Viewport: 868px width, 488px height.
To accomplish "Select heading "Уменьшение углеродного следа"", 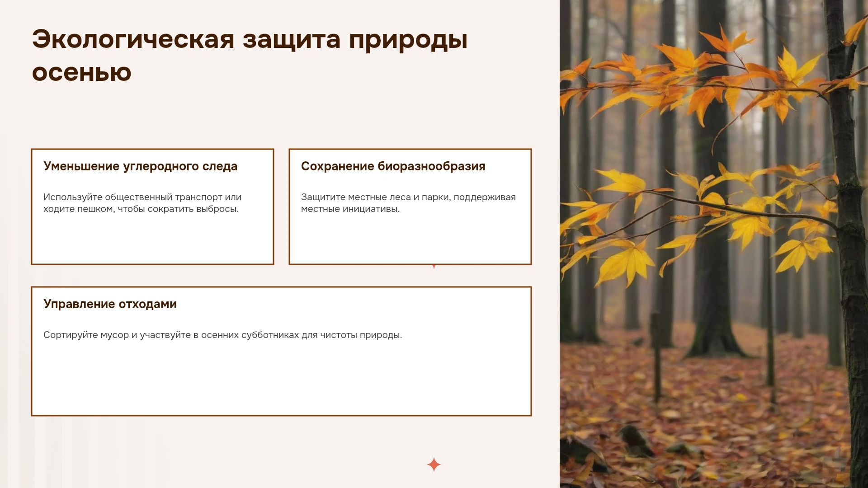I will 140,166.
